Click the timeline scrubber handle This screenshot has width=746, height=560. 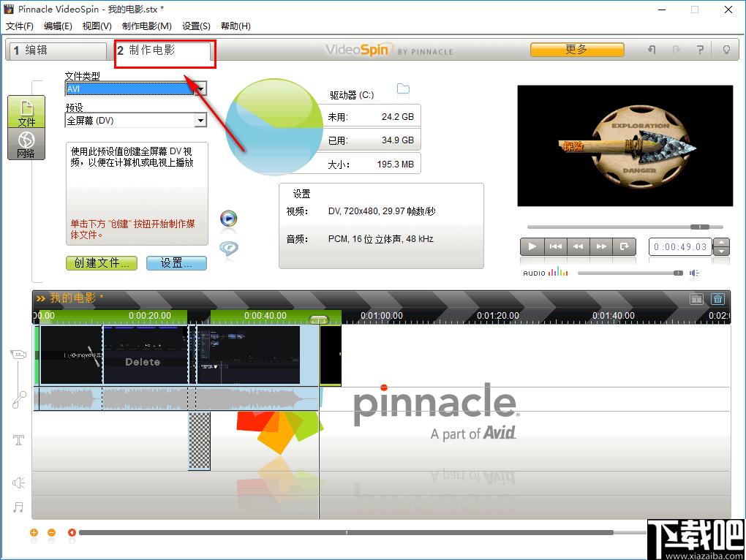[x=319, y=319]
